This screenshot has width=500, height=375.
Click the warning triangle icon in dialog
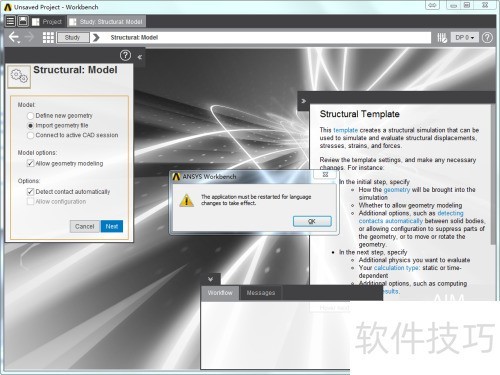coord(186,200)
